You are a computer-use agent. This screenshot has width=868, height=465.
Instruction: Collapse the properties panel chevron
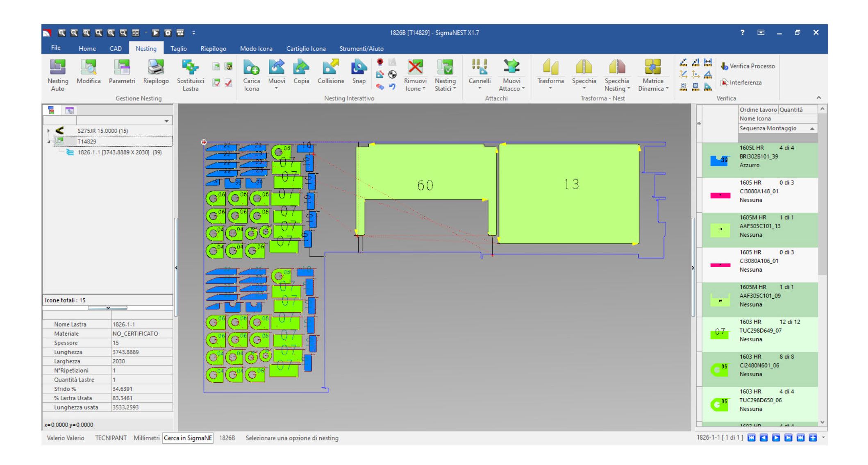(108, 308)
